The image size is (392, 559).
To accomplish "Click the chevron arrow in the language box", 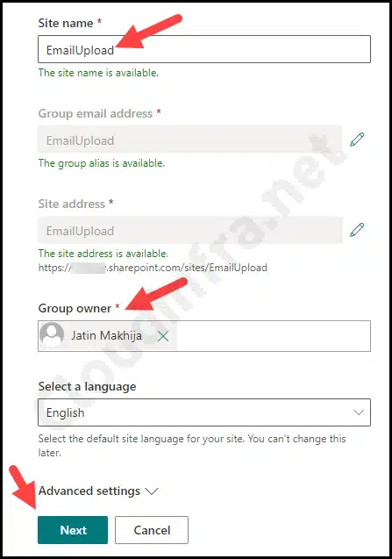I will point(358,412).
